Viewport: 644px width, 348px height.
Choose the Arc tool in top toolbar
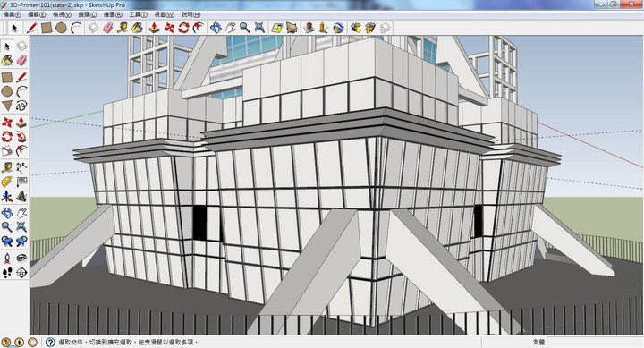point(76,28)
